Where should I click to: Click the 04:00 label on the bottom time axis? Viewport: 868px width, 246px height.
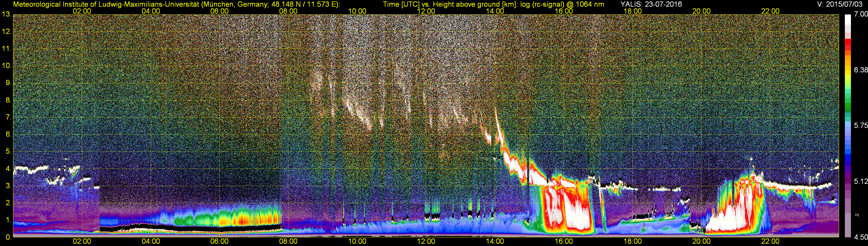(151, 242)
